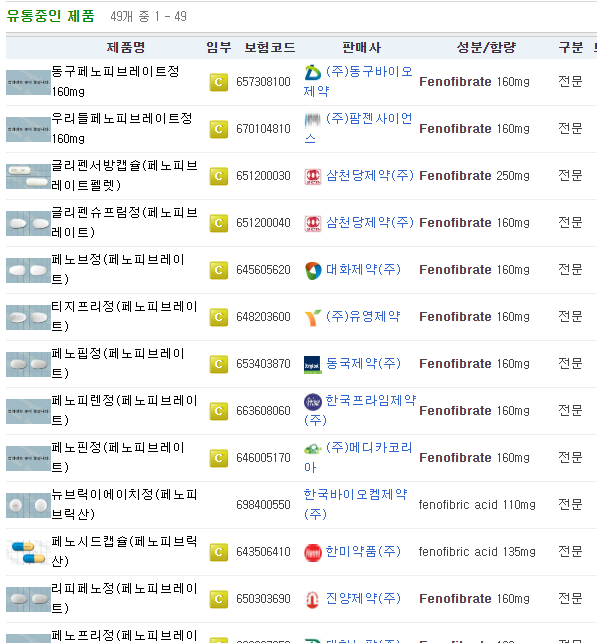The width and height of the screenshot is (597, 643).
Task: Click the 구분 column header
Action: (x=571, y=48)
